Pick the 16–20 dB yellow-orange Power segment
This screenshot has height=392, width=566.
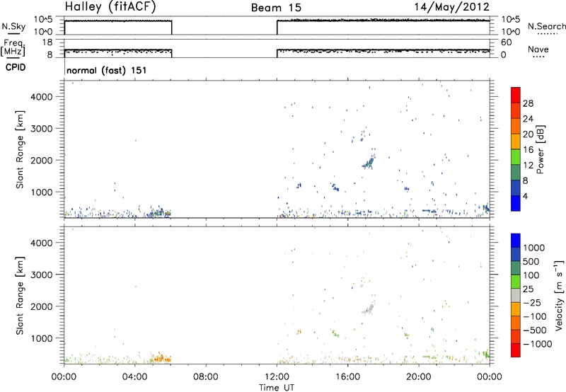coord(516,142)
